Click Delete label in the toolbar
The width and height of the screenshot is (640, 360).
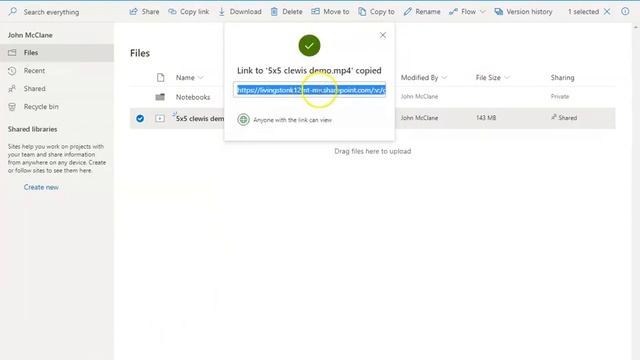coord(292,11)
